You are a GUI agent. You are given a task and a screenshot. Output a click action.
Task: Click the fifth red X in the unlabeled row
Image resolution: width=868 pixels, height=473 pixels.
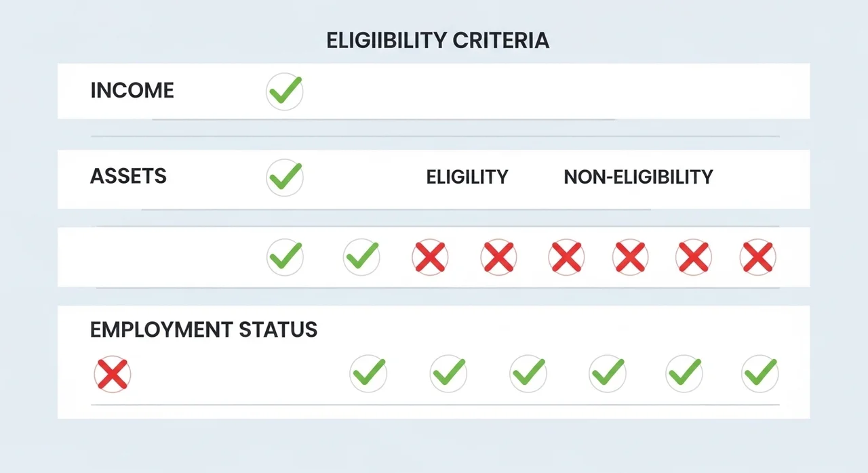[694, 257]
